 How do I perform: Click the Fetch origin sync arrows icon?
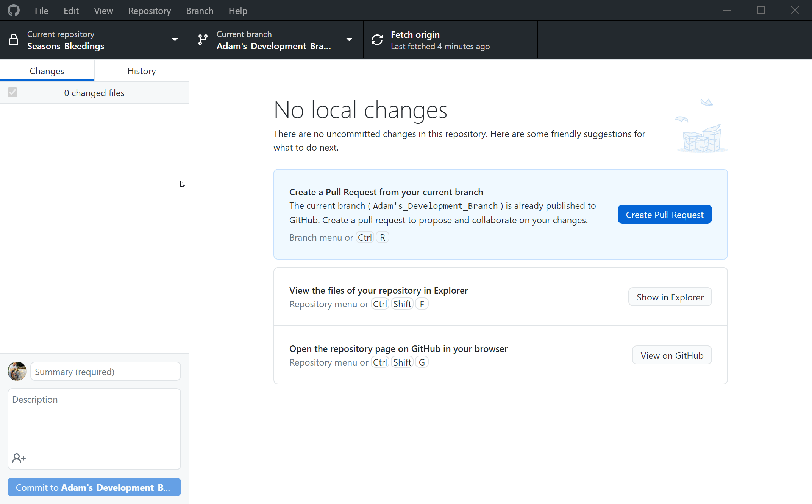(x=377, y=40)
